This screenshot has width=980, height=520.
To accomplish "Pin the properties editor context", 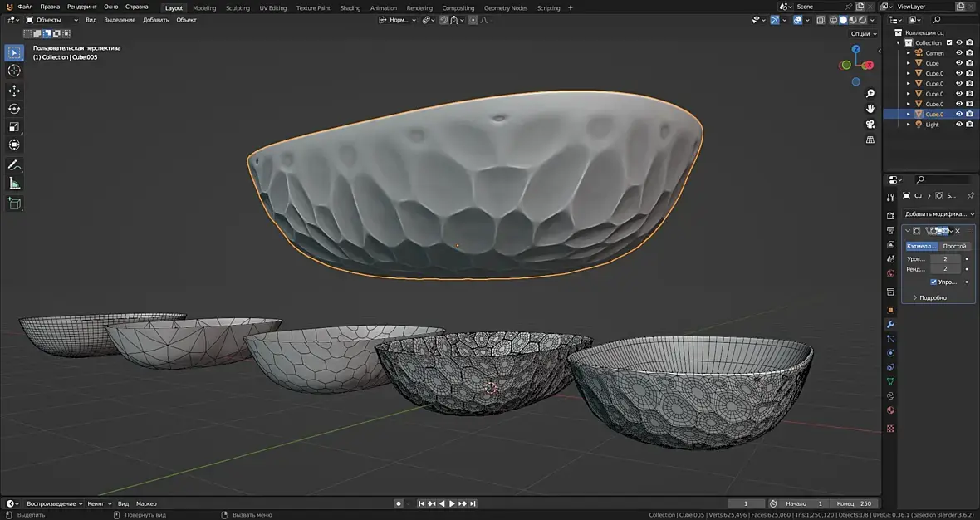I will [971, 196].
